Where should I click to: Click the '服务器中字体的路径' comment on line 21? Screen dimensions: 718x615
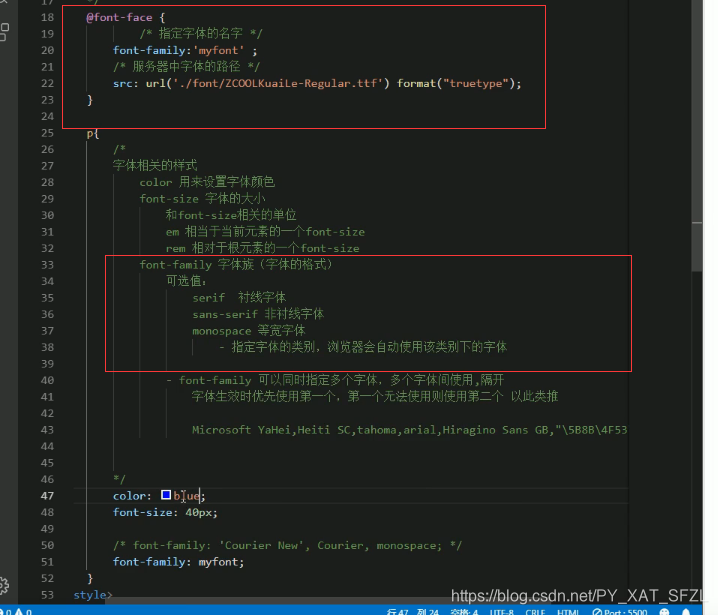point(186,66)
